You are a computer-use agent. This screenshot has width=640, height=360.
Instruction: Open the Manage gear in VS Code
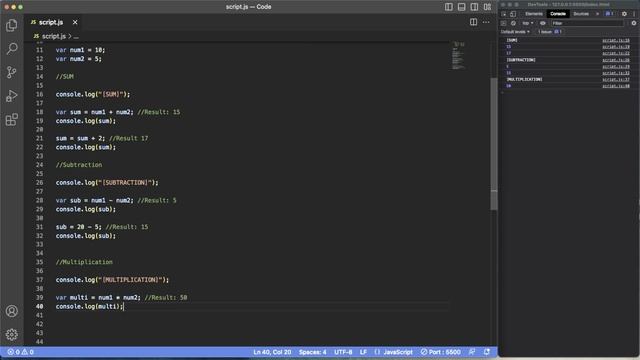pyautogui.click(x=12, y=335)
